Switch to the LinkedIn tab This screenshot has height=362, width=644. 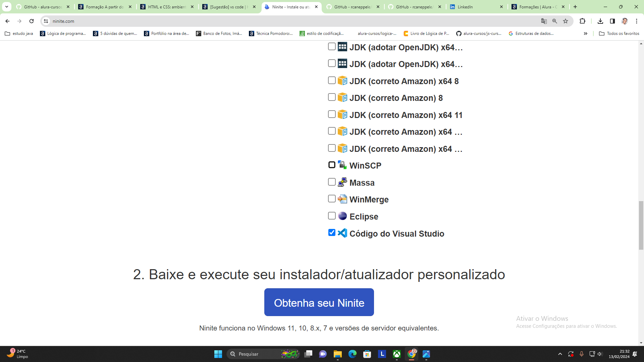(477, 7)
